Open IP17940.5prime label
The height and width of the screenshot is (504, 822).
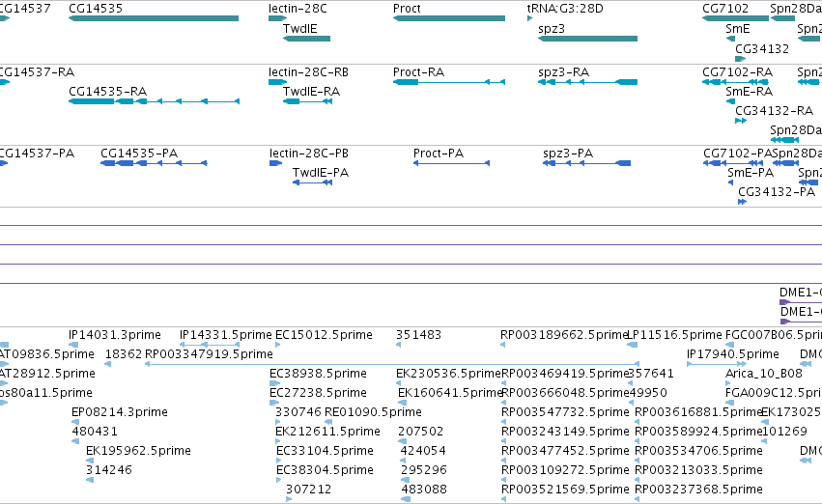[733, 354]
